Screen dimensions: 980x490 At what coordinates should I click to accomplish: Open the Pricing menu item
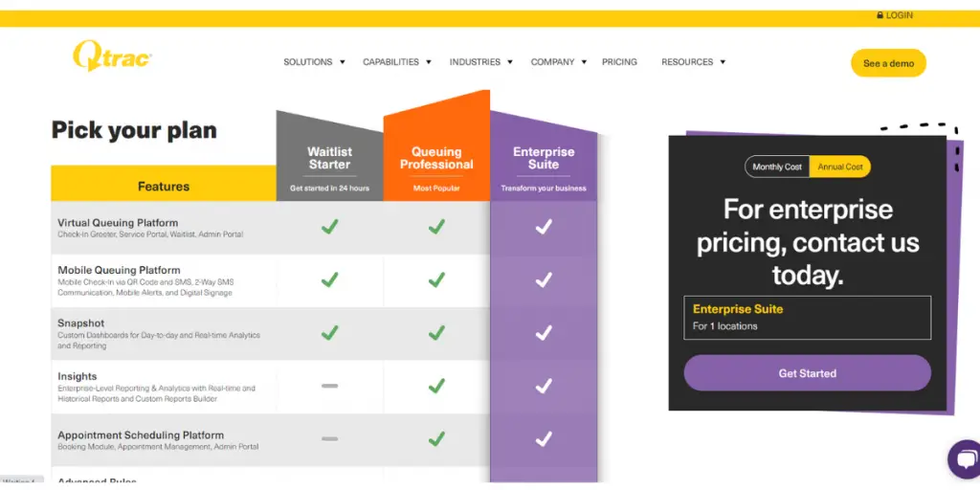click(619, 62)
